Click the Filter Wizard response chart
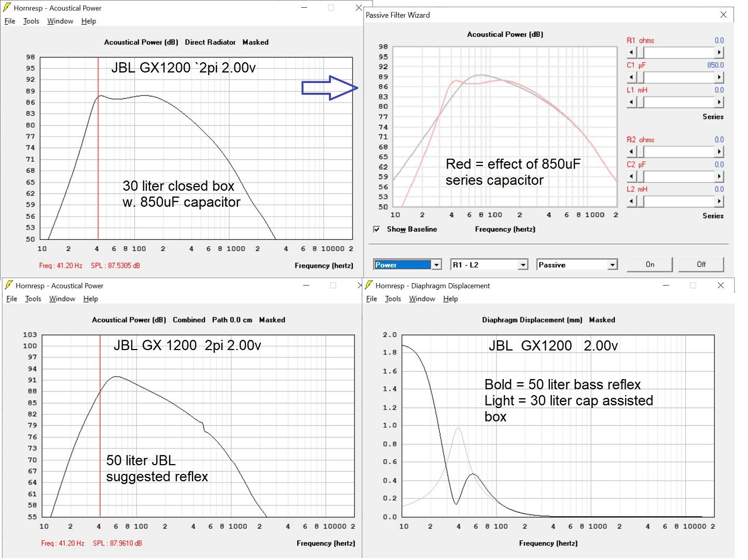This screenshot has height=560, width=748. (x=505, y=127)
